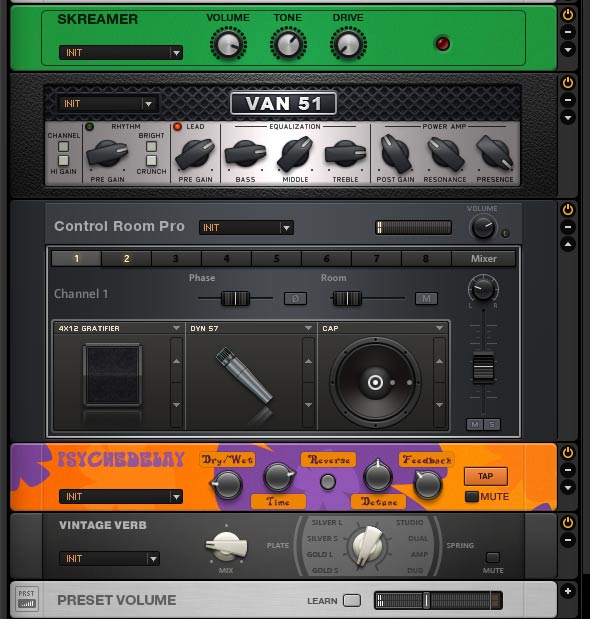Select next cabinet with up arrow
The height and width of the screenshot is (619, 590).
(x=176, y=361)
